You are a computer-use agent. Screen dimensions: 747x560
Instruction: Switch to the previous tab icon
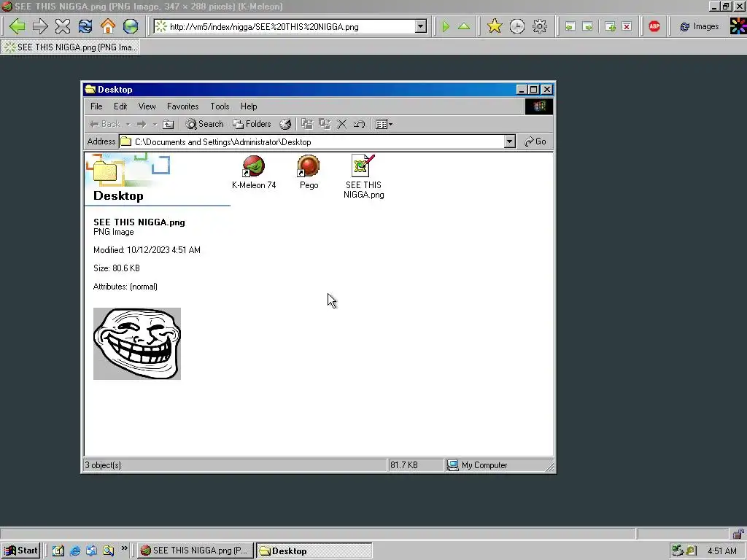pos(570,27)
